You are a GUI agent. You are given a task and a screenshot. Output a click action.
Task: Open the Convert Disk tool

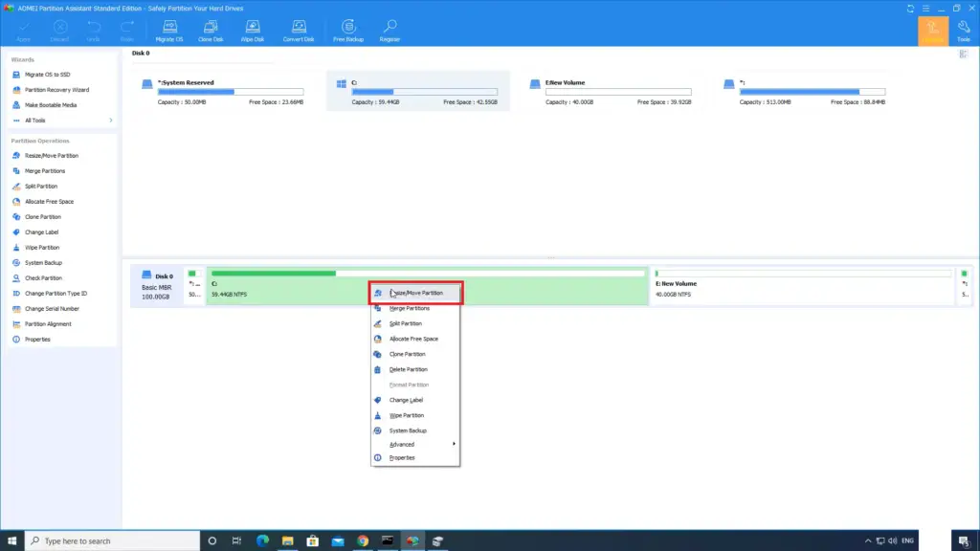299,31
